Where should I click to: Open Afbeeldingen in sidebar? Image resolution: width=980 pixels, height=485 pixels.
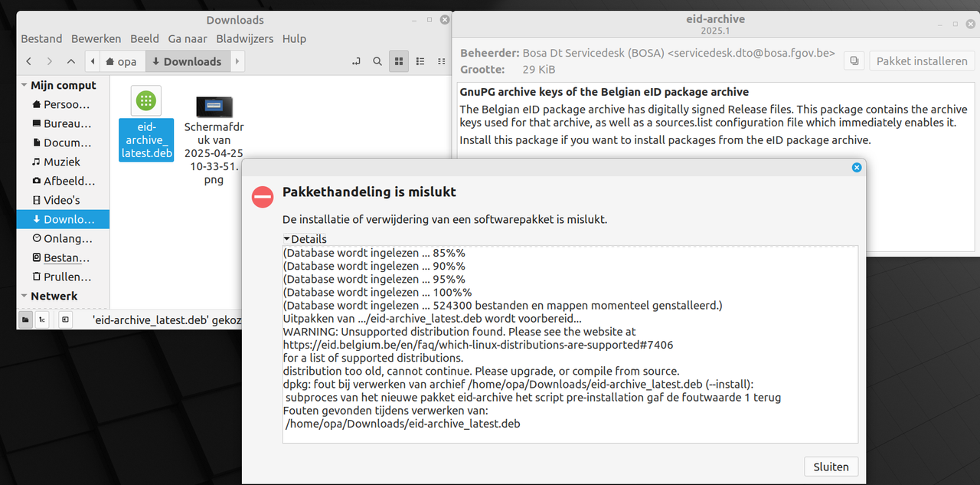[x=63, y=181]
